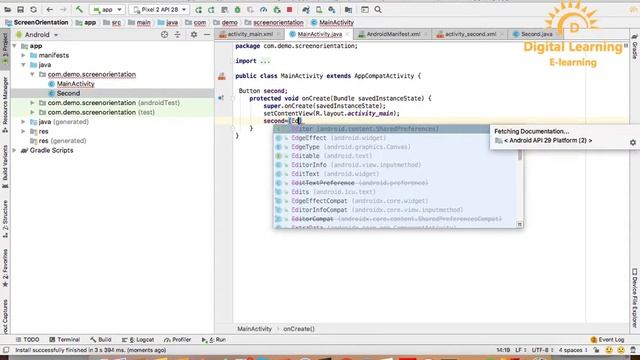The height and width of the screenshot is (360, 640).
Task: Switch to activity_main.xml tab
Action: pos(250,34)
